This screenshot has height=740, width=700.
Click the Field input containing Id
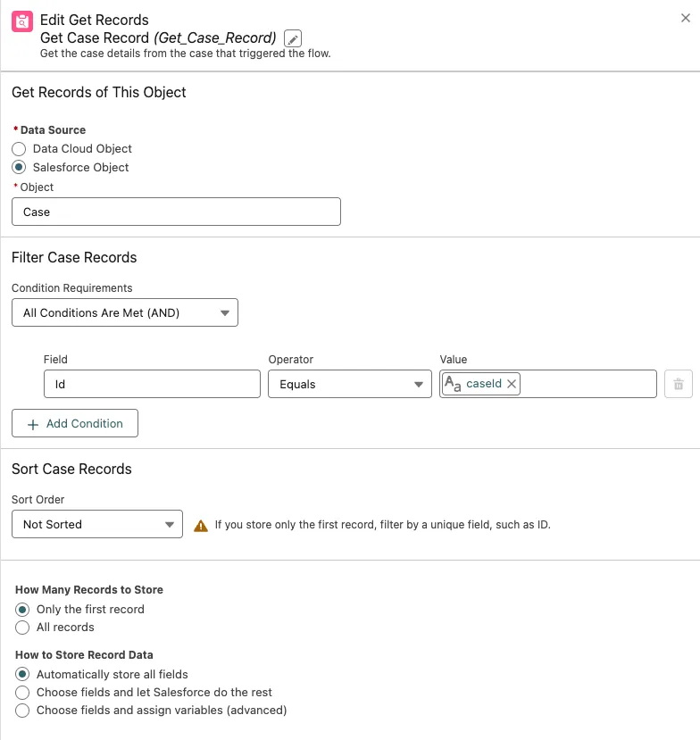152,384
